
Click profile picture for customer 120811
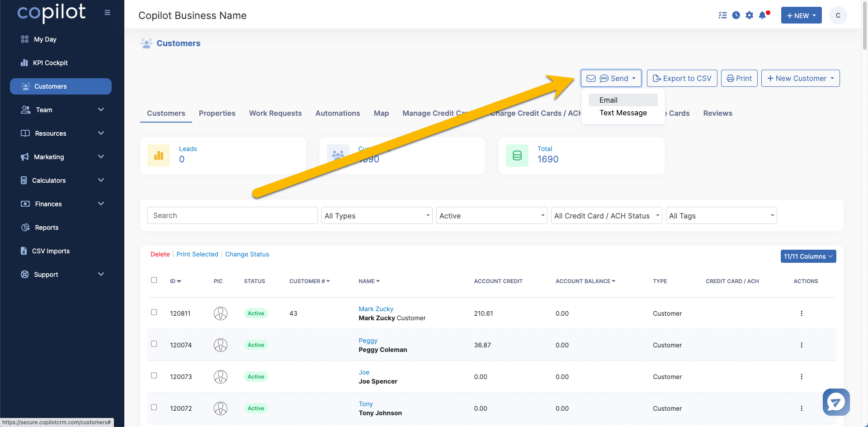[221, 313]
